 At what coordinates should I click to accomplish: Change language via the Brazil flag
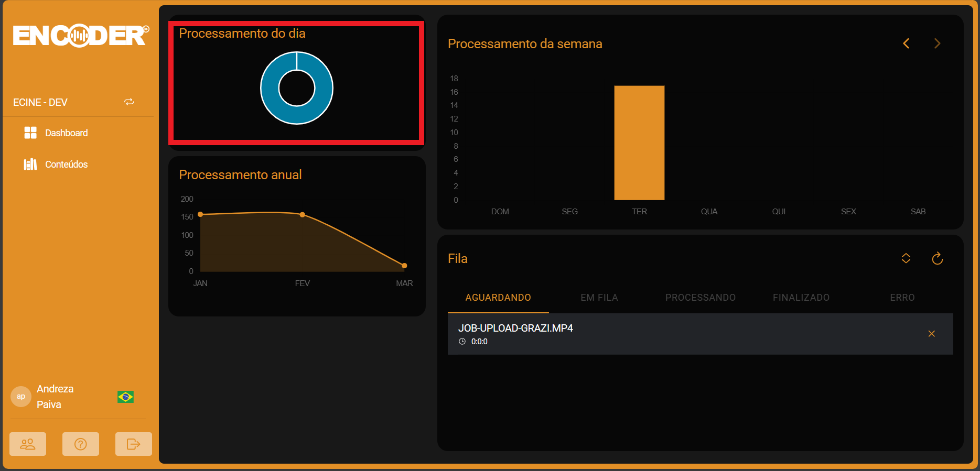click(x=125, y=397)
